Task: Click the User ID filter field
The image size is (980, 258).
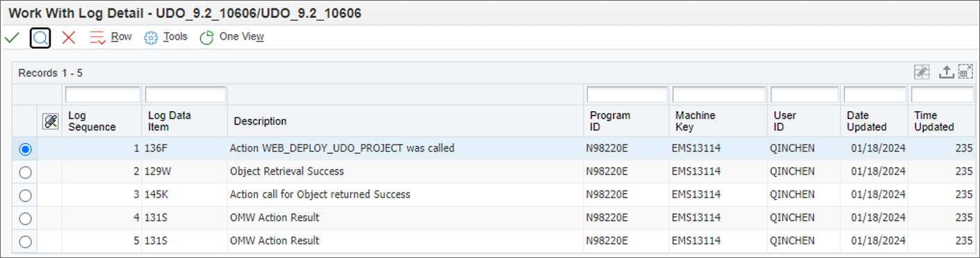Action: pyautogui.click(x=805, y=95)
